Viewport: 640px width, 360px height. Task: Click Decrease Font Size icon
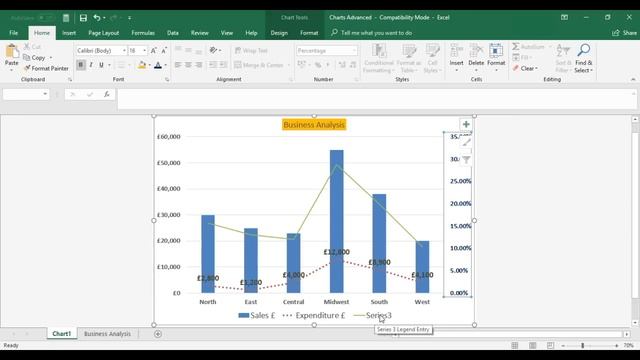tap(164, 51)
